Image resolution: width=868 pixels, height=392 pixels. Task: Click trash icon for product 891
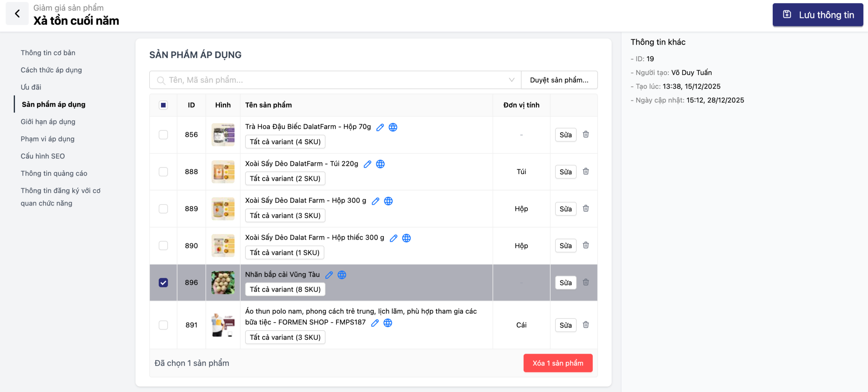tap(586, 325)
